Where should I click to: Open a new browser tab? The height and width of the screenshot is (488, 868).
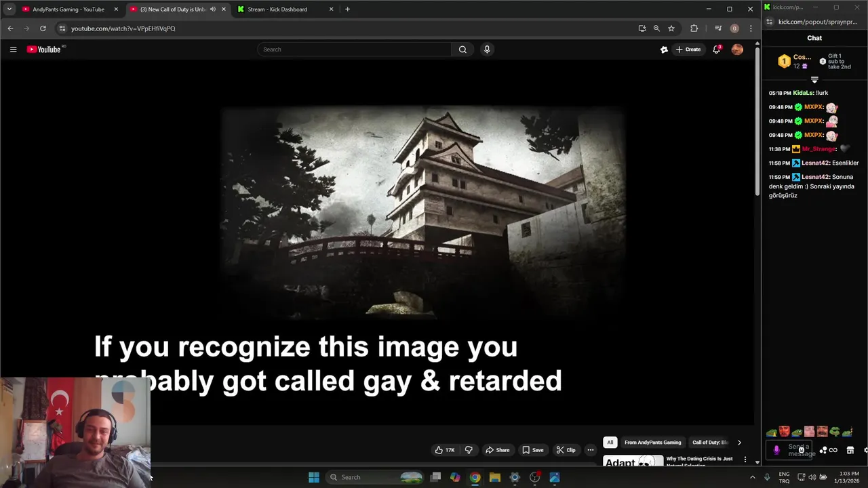[347, 9]
